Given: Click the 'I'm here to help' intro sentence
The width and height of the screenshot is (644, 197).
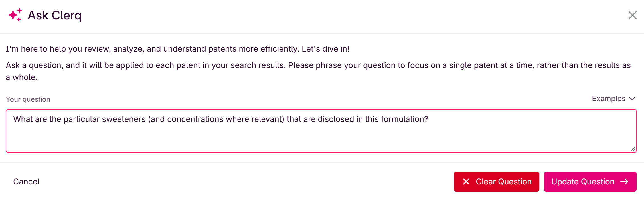Looking at the screenshot, I should (177, 49).
